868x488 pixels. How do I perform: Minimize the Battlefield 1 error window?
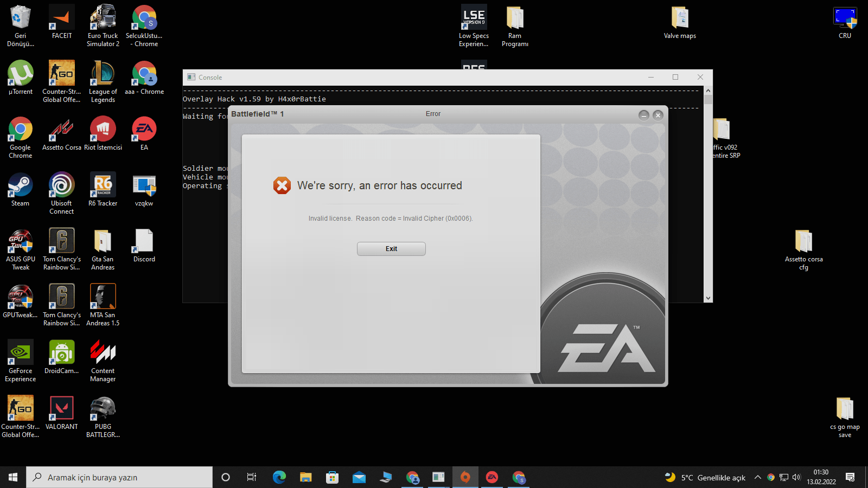click(x=644, y=115)
